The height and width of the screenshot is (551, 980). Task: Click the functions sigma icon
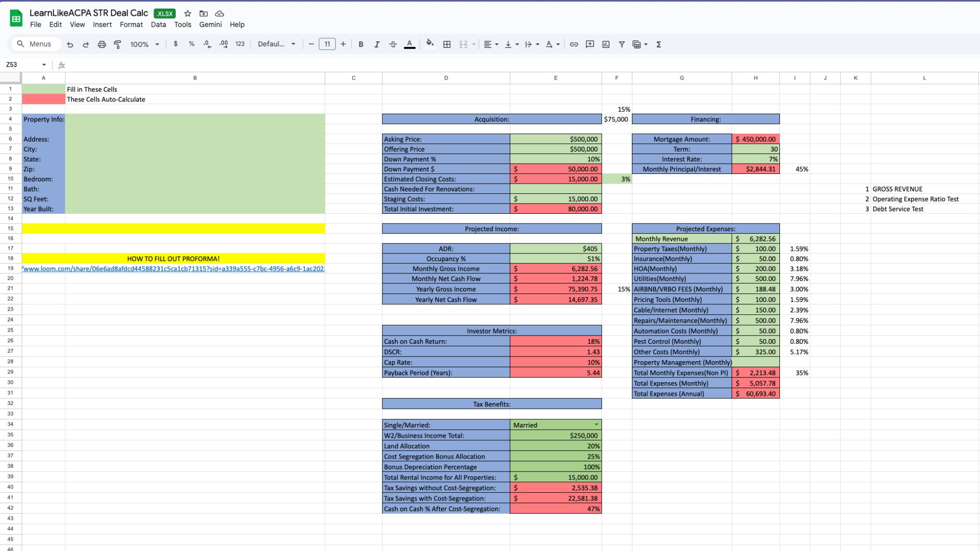pyautogui.click(x=658, y=44)
